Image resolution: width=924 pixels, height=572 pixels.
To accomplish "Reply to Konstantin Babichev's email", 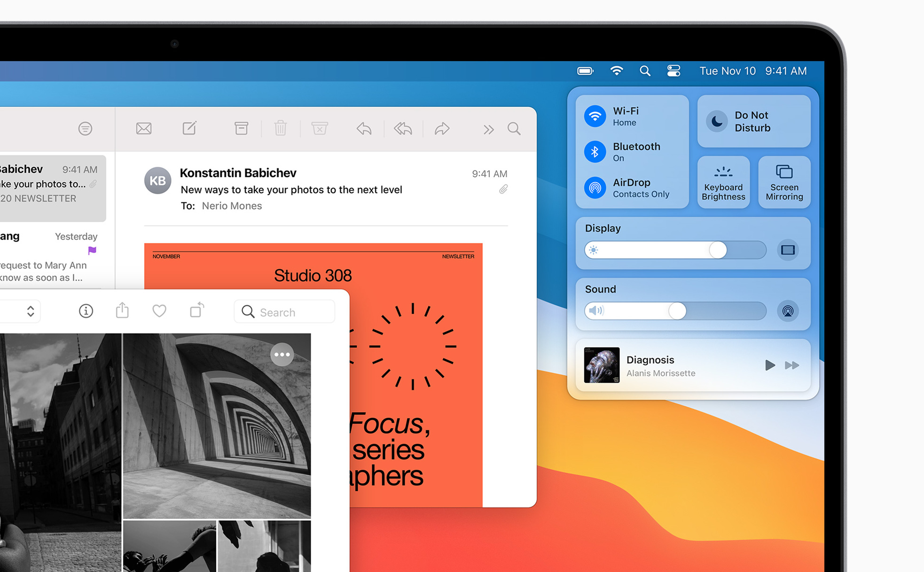I will tap(364, 128).
